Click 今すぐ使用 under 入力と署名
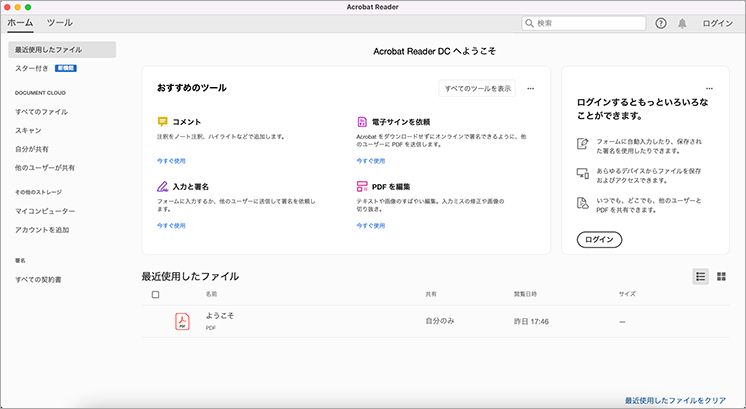746x409 pixels. [171, 225]
